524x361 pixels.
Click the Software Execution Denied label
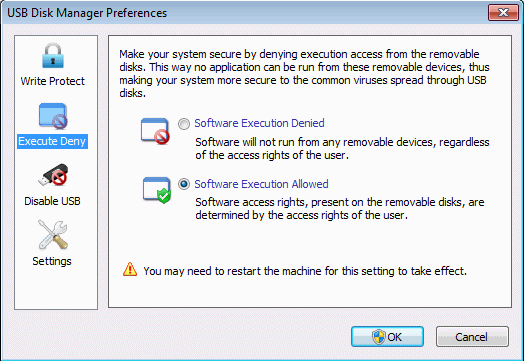tap(259, 123)
